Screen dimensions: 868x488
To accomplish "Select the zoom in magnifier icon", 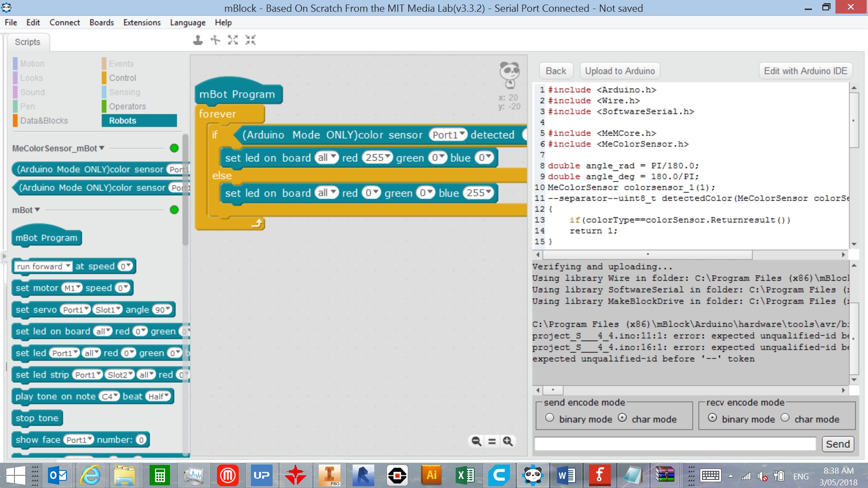I will [x=507, y=441].
